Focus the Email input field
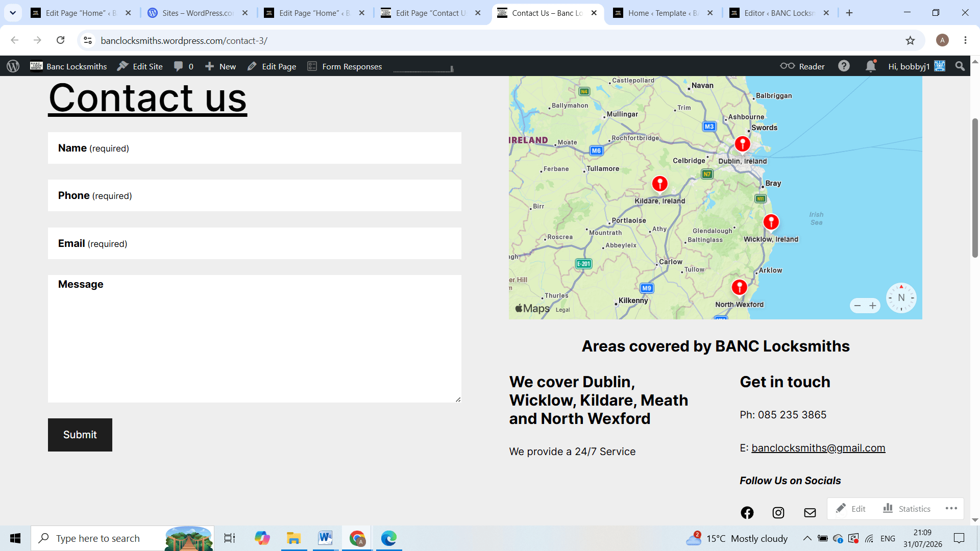 point(255,243)
